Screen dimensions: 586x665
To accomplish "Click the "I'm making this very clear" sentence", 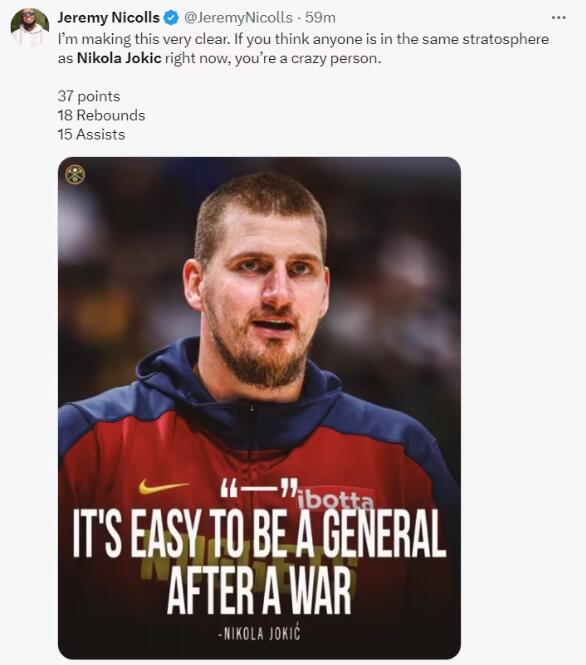I will coord(144,39).
